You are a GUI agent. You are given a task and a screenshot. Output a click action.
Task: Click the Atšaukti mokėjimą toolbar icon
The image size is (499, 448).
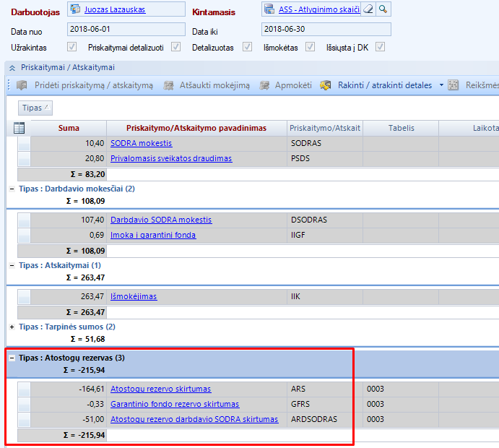169,85
